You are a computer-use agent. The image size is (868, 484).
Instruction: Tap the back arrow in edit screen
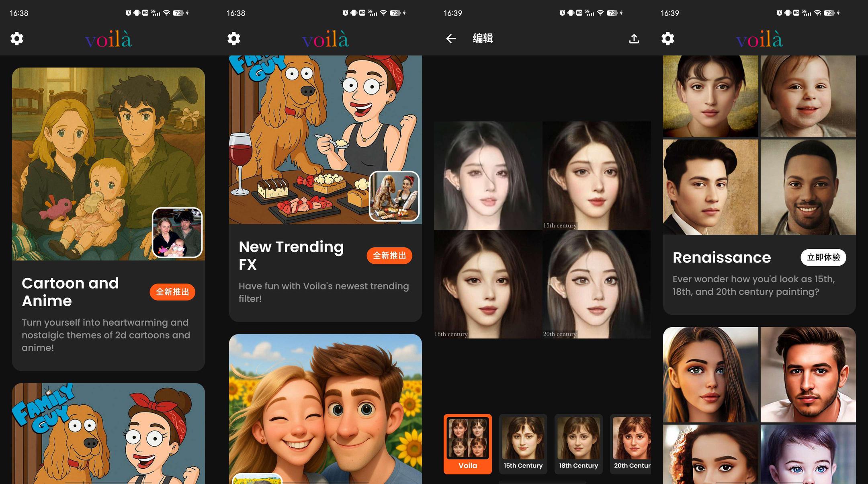[x=451, y=39]
